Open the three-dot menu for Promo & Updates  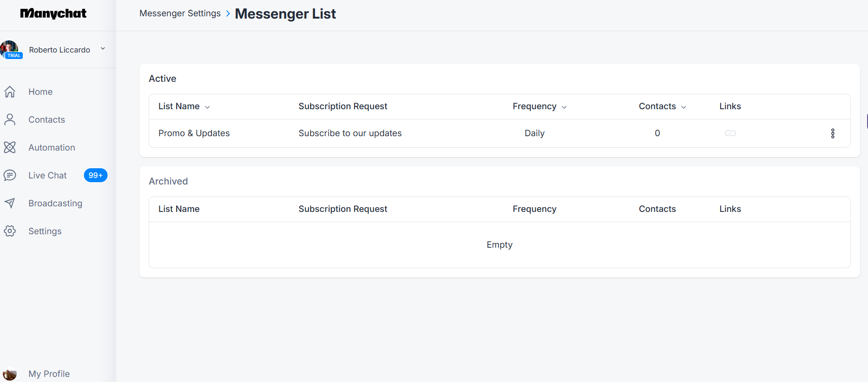(833, 133)
